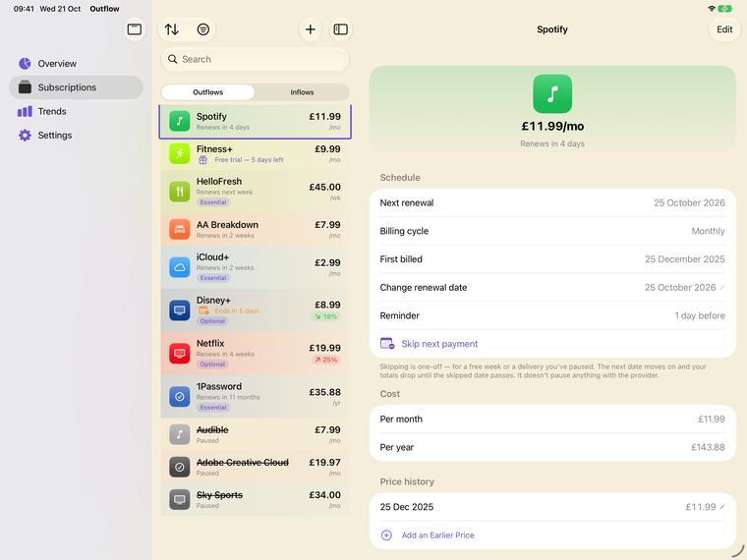Tap Skip next payment link
Viewport: 747px width, 560px height.
439,344
